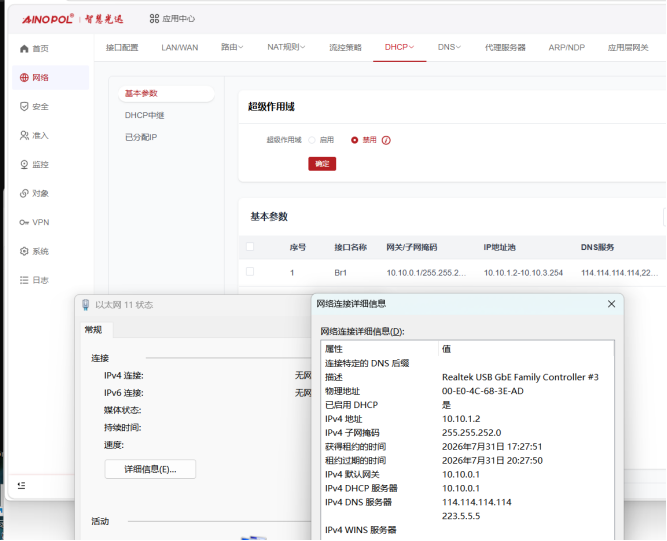Image resolution: width=667 pixels, height=541 pixels.
Task: Select 基本参数 in the DHCP submenu
Action: (x=166, y=94)
